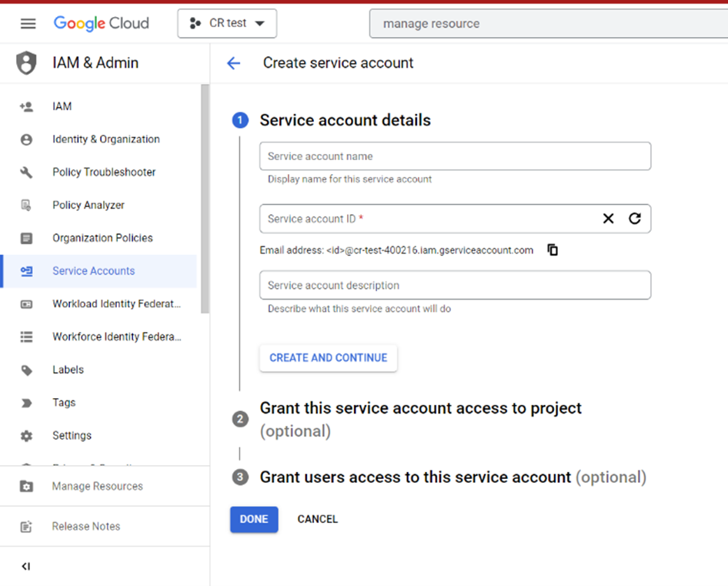Click the Cancel button
728x586 pixels.
pos(318,519)
